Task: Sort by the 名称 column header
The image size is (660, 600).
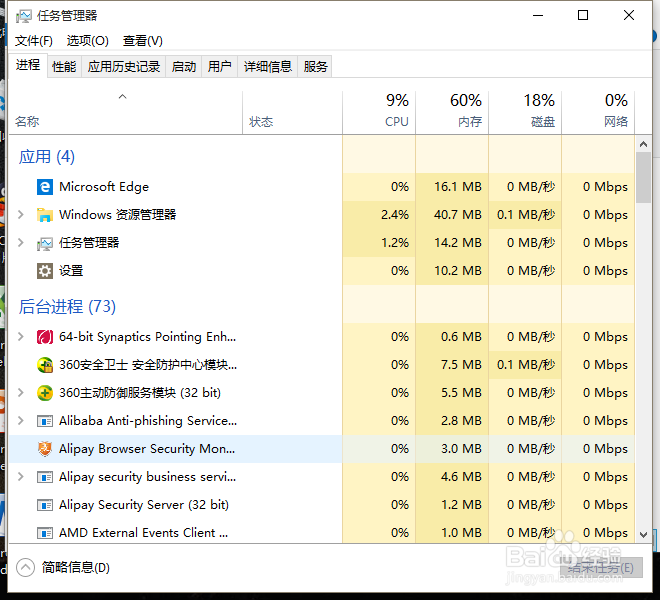Action: point(125,113)
